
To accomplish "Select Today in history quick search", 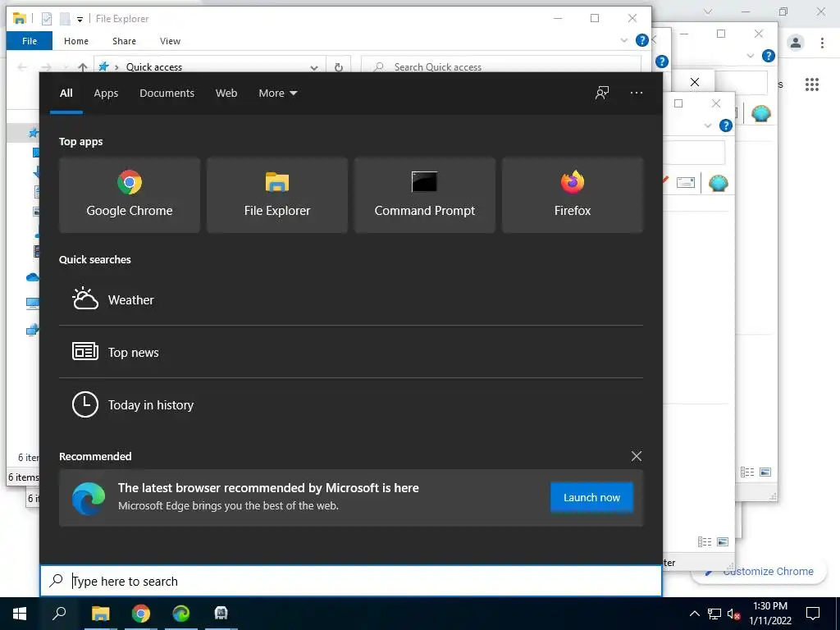I will pyautogui.click(x=351, y=404).
